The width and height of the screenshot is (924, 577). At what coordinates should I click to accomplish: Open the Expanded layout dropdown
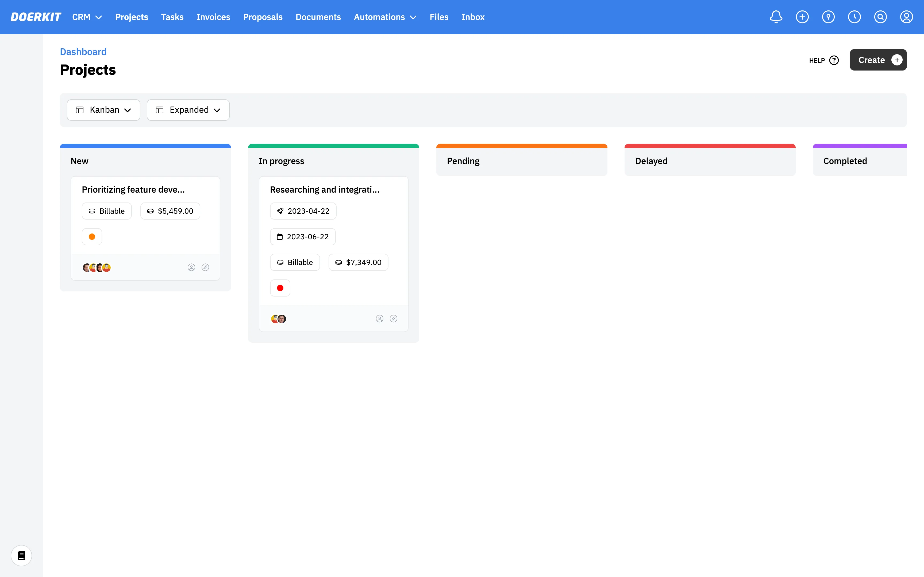(x=188, y=110)
